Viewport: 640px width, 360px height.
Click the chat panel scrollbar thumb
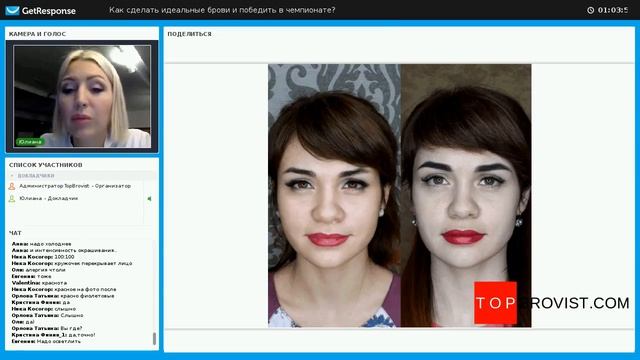click(x=154, y=338)
